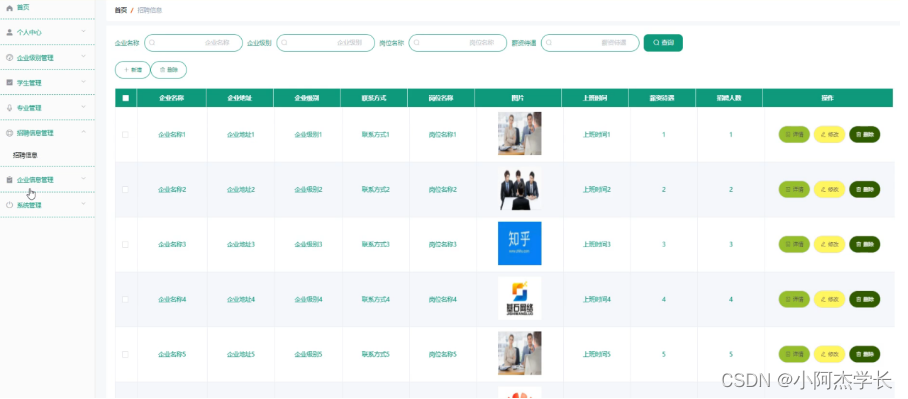Click 删除 for row 企业名称5
The width and height of the screenshot is (908, 399).
pos(865,354)
